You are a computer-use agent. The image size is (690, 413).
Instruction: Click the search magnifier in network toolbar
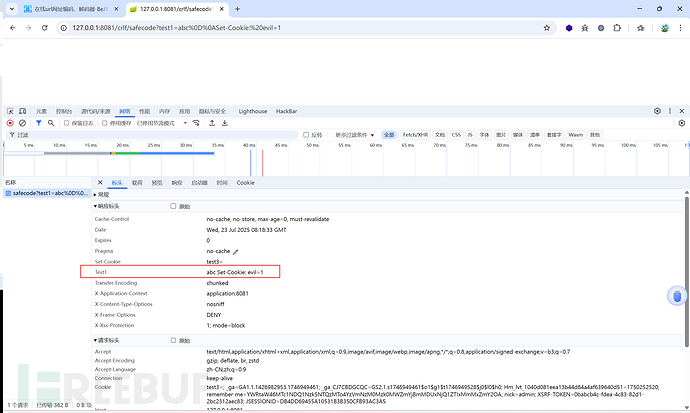pyautogui.click(x=50, y=123)
